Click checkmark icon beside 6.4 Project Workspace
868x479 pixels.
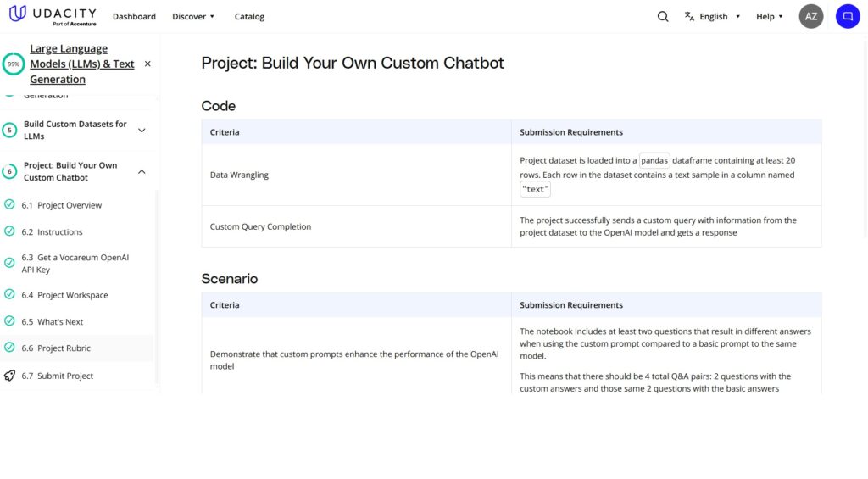9,294
